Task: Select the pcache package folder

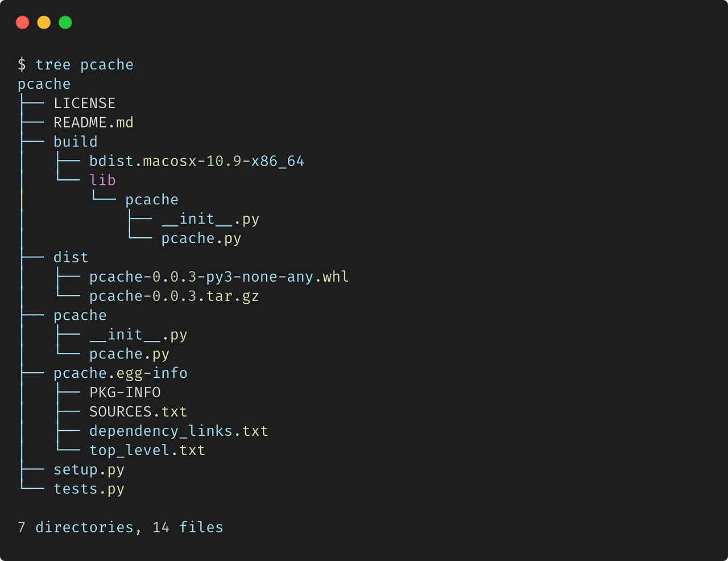Action: click(x=80, y=315)
